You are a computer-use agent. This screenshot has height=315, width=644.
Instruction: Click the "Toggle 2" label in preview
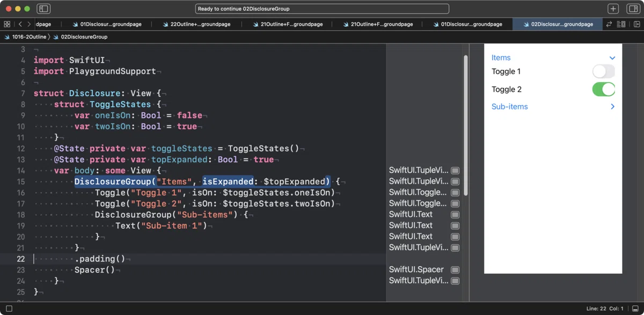point(507,89)
